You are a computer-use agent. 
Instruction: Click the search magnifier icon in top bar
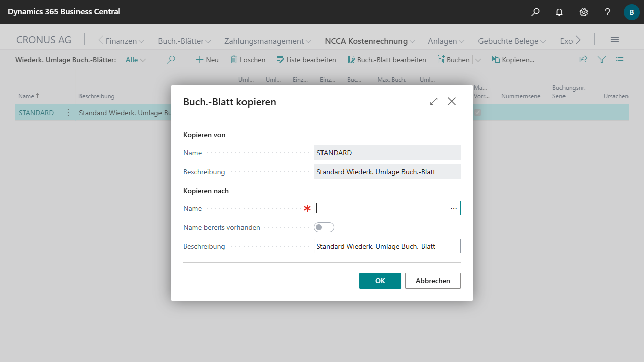(535, 12)
